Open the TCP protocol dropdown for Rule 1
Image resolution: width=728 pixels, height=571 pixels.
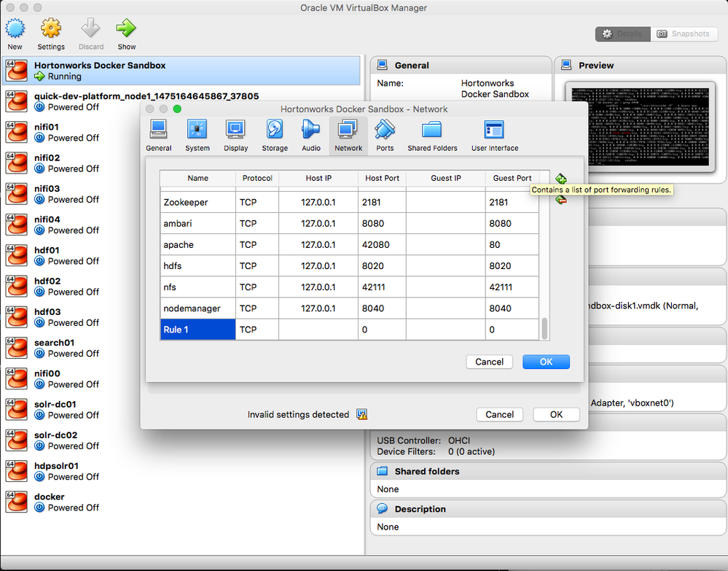[x=257, y=330]
